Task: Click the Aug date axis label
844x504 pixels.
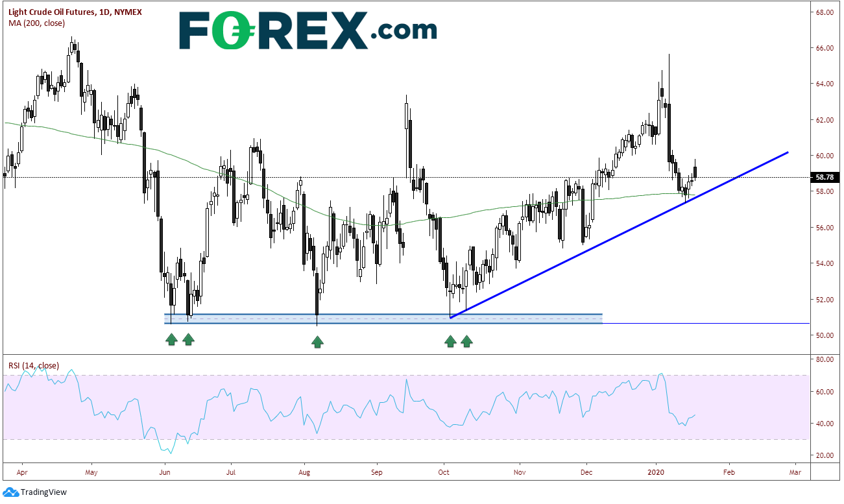Action: (x=304, y=474)
